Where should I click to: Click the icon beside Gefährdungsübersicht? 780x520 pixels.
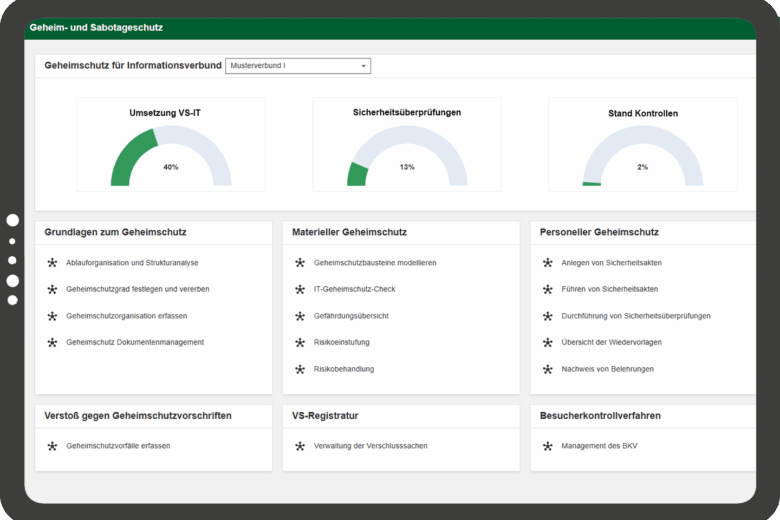pos(300,316)
